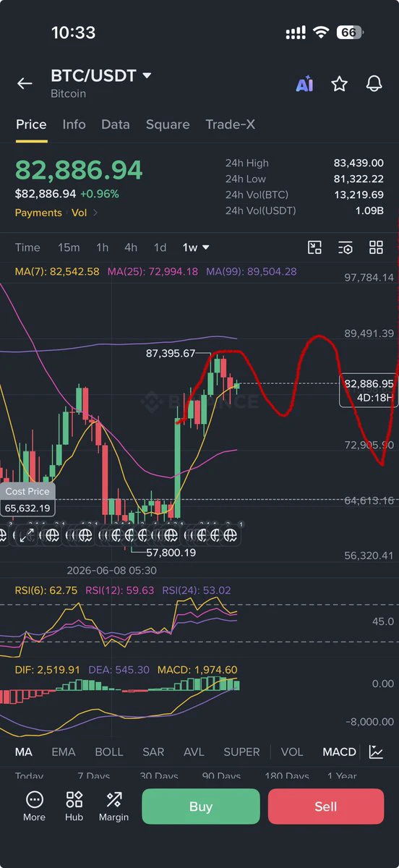Open the More menu
Viewport: 399px width, 868px height.
34,807
